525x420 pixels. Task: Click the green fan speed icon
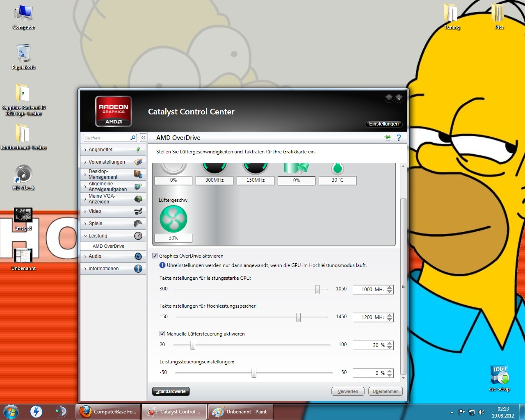click(173, 219)
